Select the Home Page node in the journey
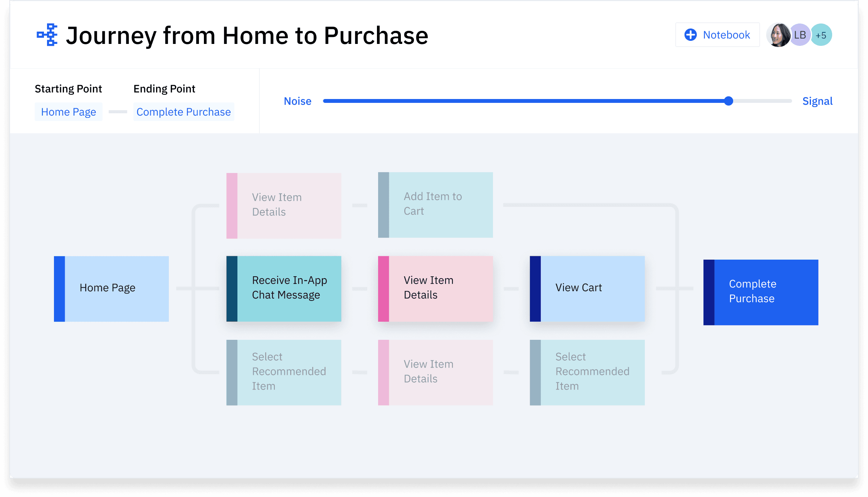 coord(111,288)
